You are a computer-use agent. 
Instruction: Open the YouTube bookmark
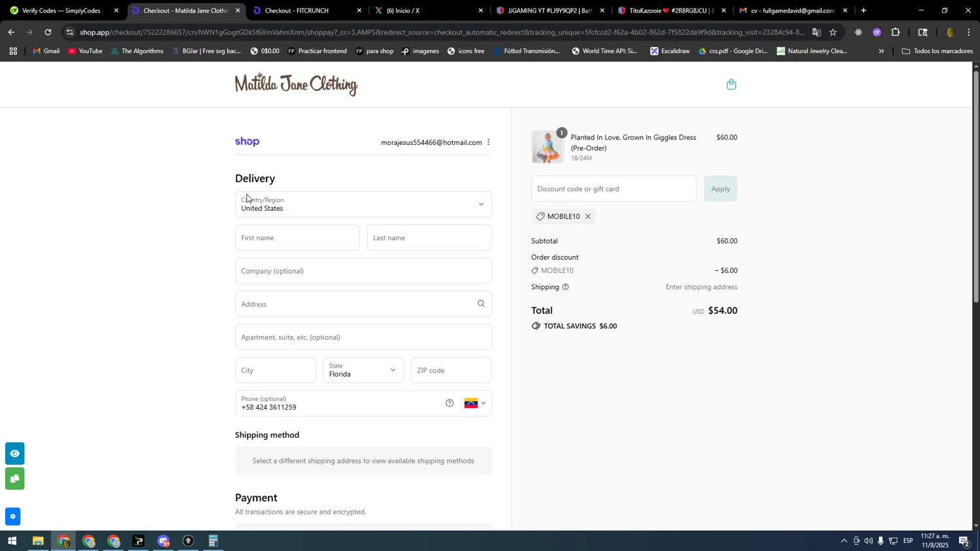[x=86, y=51]
